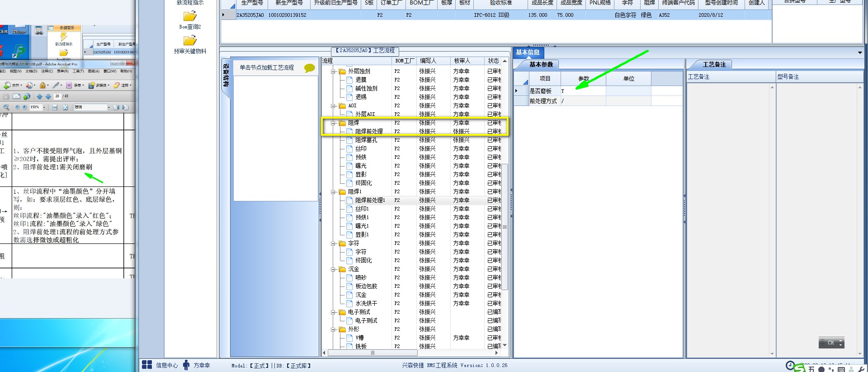This screenshot has width=868, height=372.
Task: Click Acrobat's 多媒体 multimedia icon
Action: [91, 85]
